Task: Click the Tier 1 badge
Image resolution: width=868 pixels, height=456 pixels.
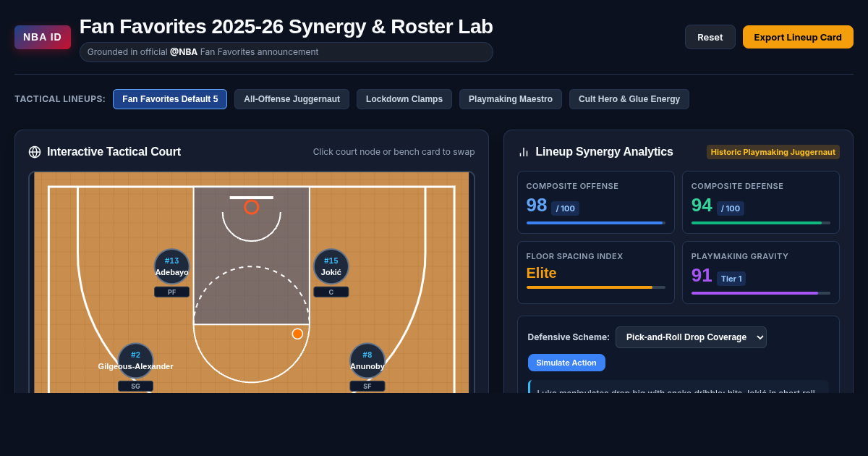Action: tap(731, 279)
